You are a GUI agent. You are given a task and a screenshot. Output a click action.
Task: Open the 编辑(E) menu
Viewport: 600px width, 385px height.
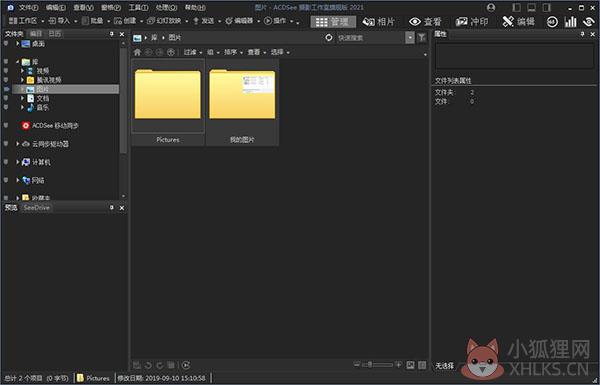pyautogui.click(x=55, y=8)
